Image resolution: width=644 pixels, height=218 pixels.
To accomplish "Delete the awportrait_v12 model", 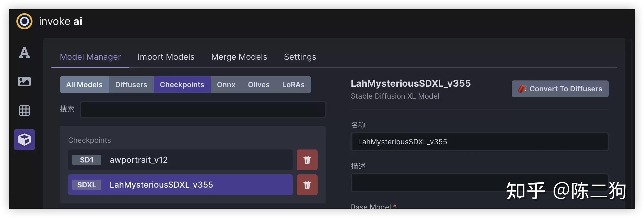I will (x=307, y=160).
